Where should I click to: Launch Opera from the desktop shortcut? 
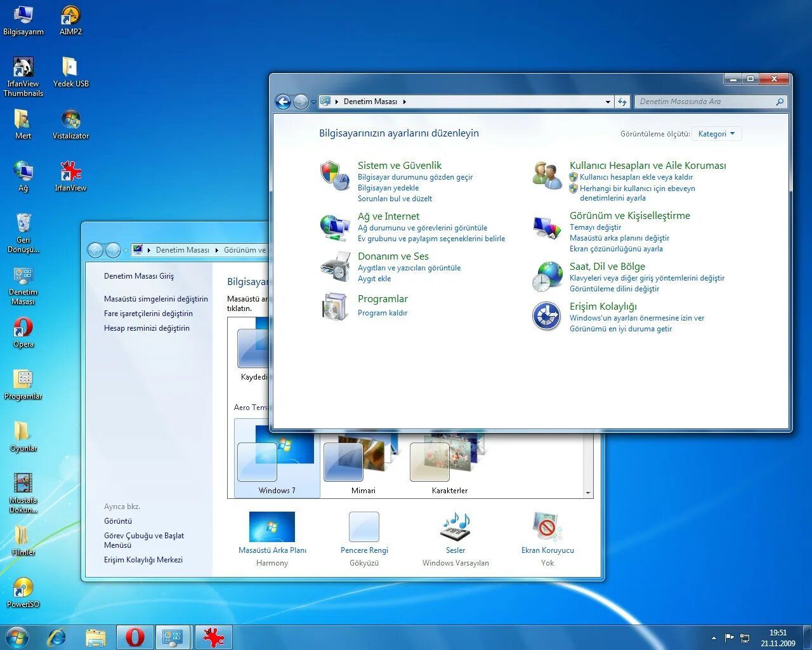pyautogui.click(x=23, y=333)
